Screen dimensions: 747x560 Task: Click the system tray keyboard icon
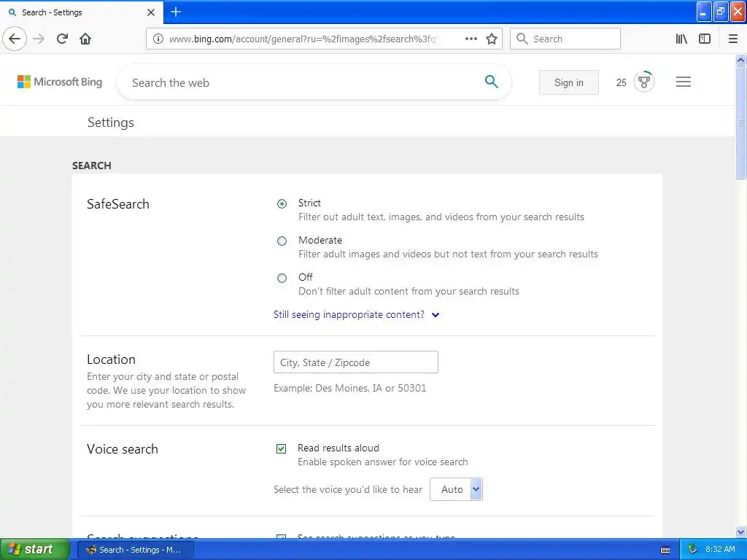665,550
